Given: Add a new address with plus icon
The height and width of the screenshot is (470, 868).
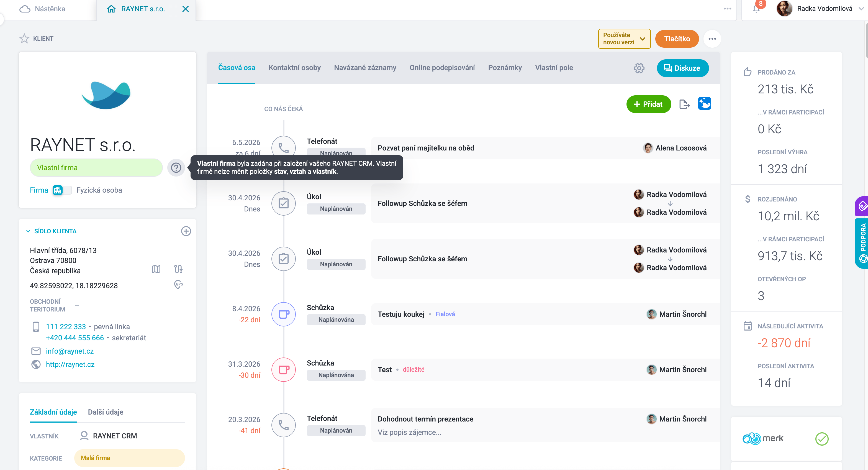Looking at the screenshot, I should click(186, 231).
